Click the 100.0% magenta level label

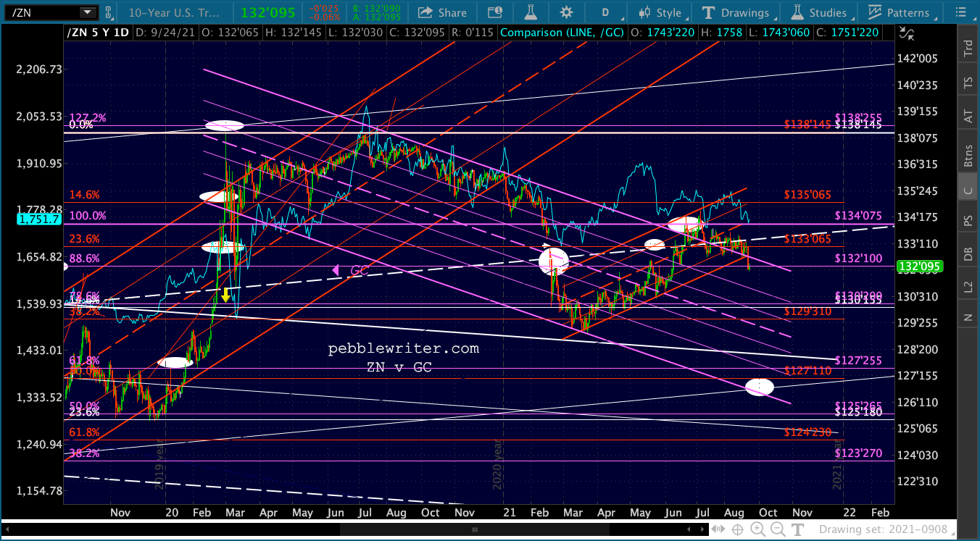pos(88,216)
